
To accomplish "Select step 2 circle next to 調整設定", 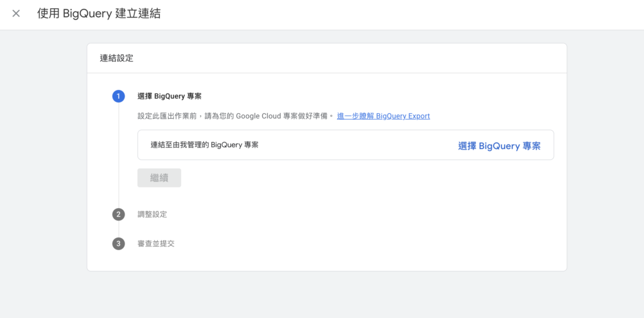I will (119, 214).
